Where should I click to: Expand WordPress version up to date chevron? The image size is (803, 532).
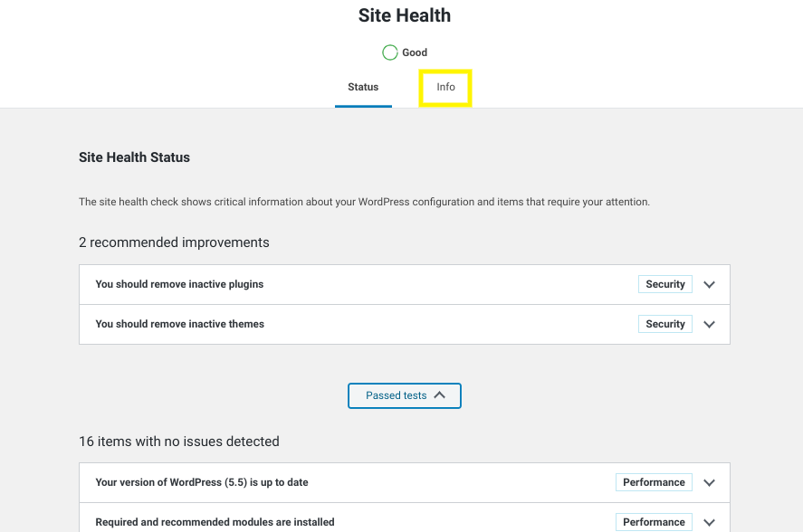709,483
